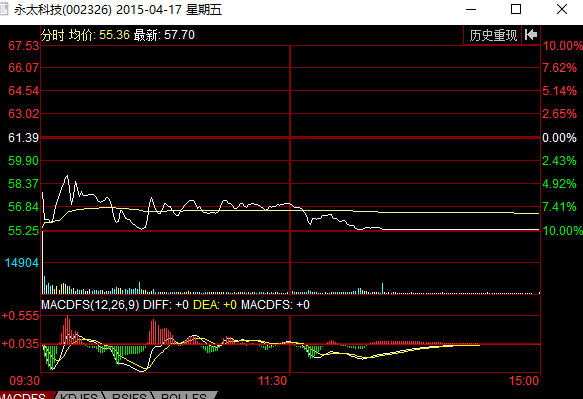Minimize the 永太科技 chart window
This screenshot has width=583, height=399.
tap(471, 9)
